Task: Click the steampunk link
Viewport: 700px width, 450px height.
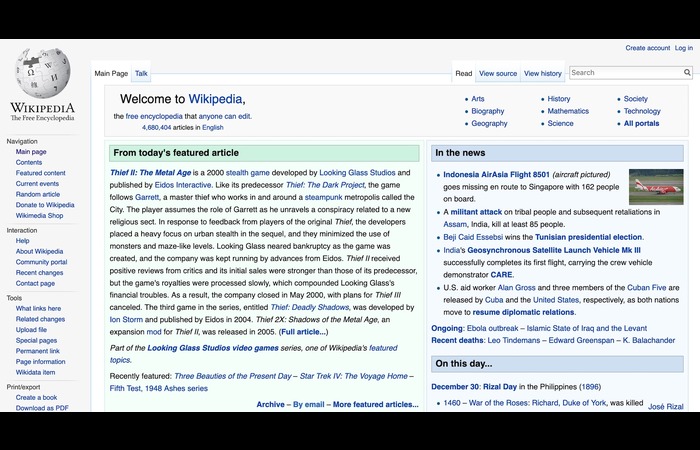Action: click(x=324, y=197)
